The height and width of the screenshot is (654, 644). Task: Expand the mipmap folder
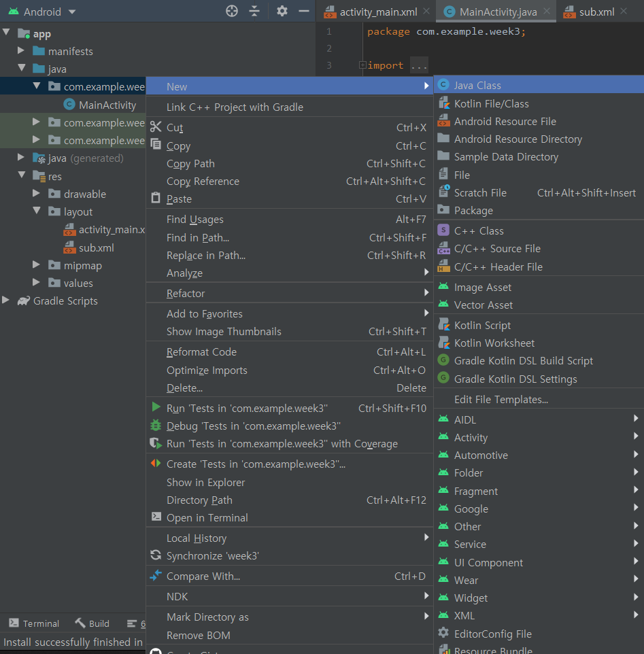click(x=36, y=264)
